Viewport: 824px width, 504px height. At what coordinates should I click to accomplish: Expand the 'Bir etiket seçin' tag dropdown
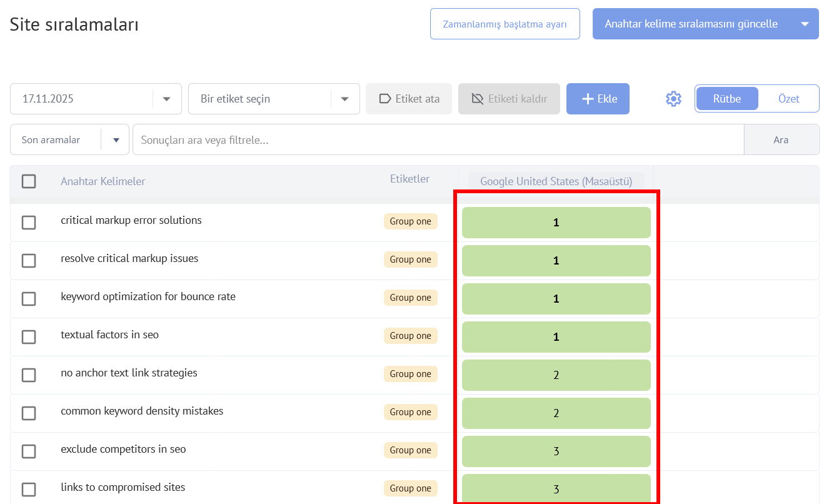pyautogui.click(x=344, y=99)
